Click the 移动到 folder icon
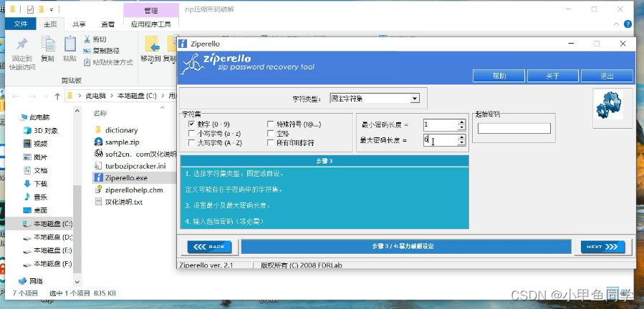The height and width of the screenshot is (309, 644). pos(152,44)
